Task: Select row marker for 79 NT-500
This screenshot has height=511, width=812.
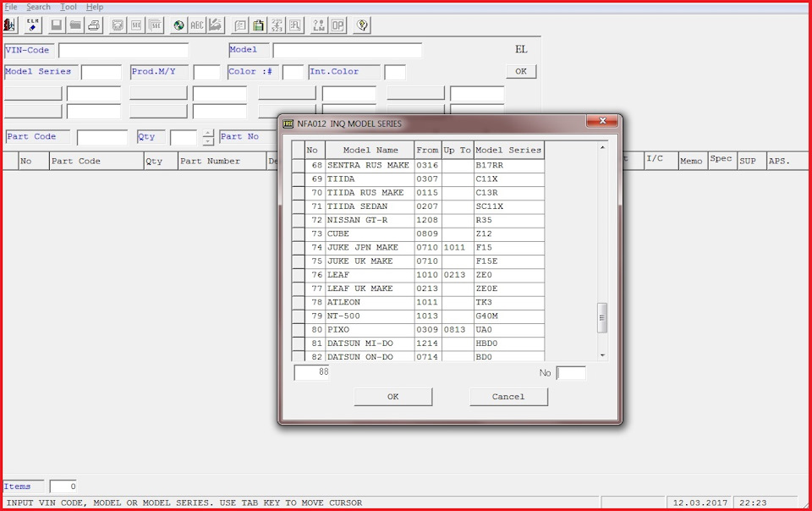Action: click(x=298, y=316)
